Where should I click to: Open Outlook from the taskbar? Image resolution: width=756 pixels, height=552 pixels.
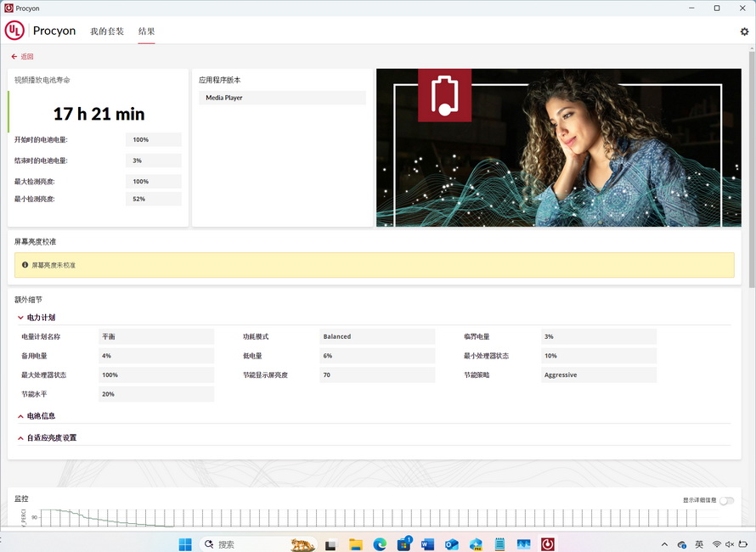451,544
